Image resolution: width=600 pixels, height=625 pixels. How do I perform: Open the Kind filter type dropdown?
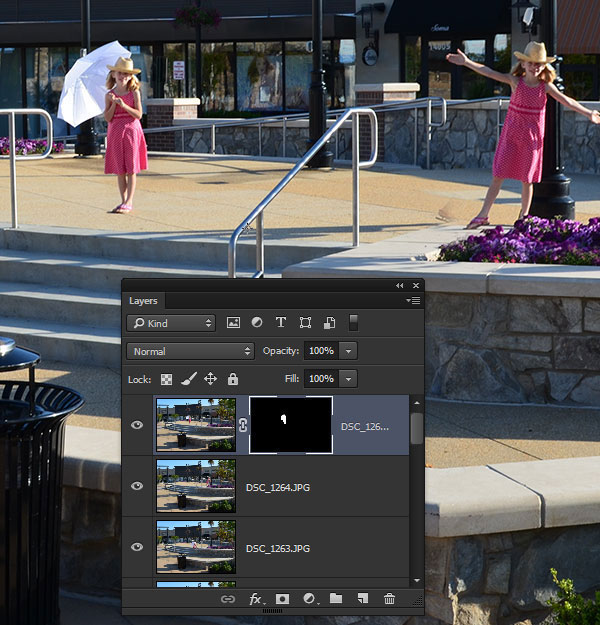(x=171, y=323)
